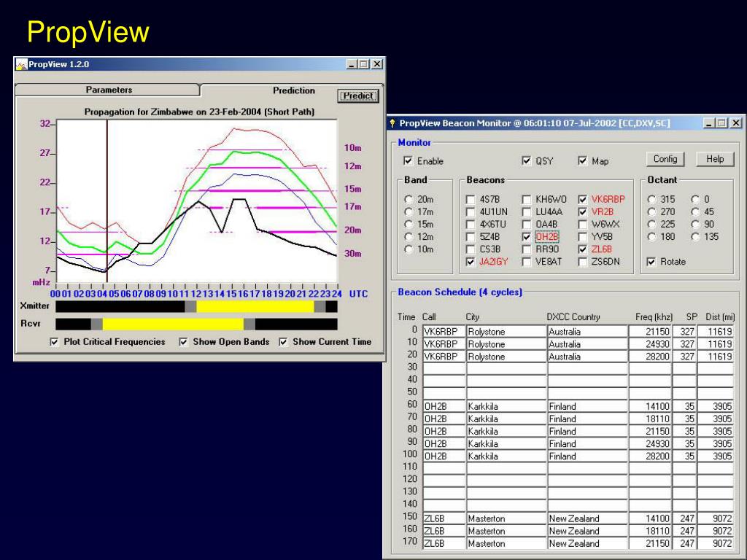Image resolution: width=747 pixels, height=560 pixels.
Task: Click the 20m band label on chart
Action: click(353, 230)
